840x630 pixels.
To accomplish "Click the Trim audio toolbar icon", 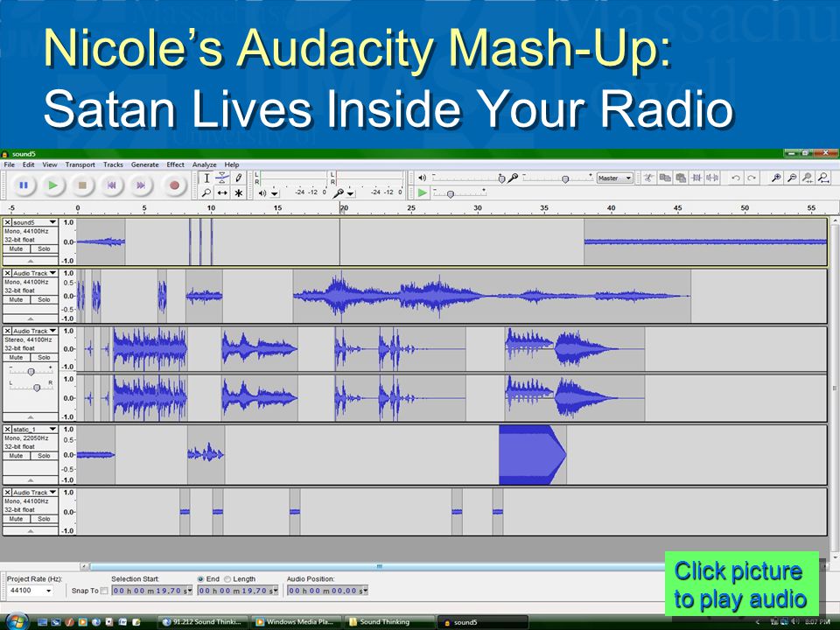I will (696, 178).
